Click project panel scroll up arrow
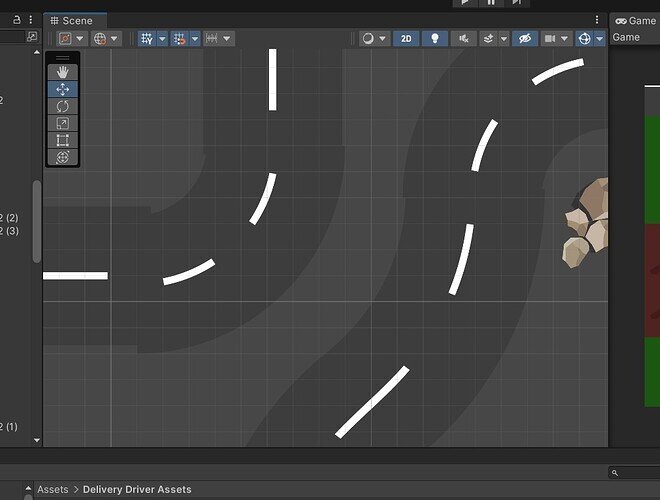 coord(28,488)
